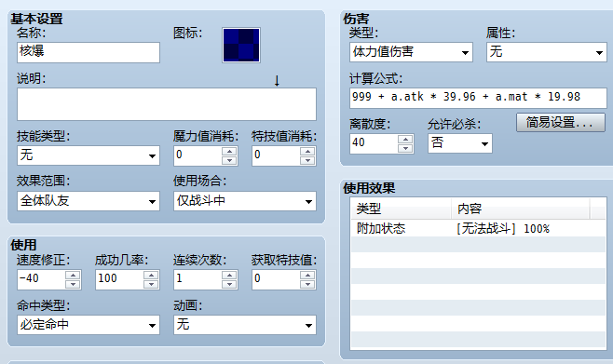Click the 魔力值消耗 value field
Viewport: 613px width, 364px height.
coord(198,155)
